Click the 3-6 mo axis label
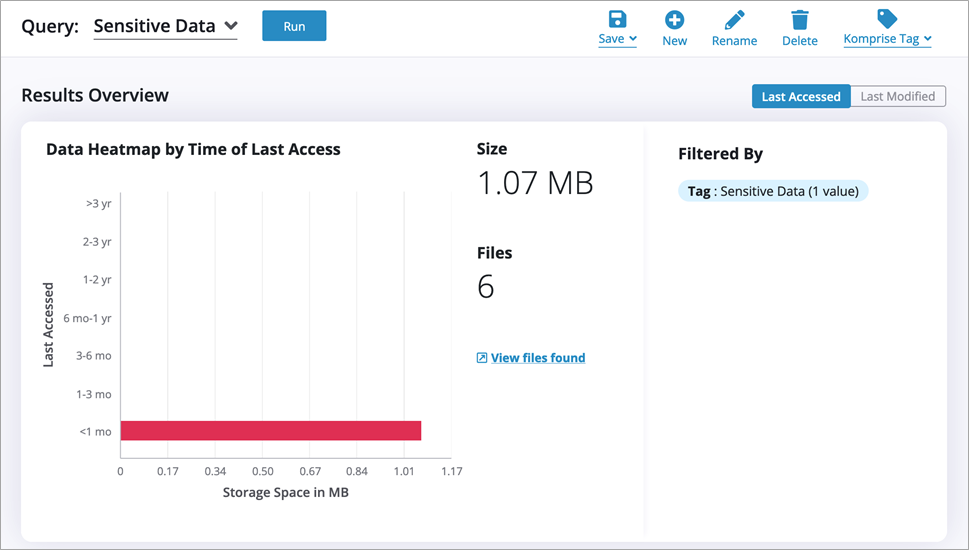Viewport: 969px width, 550px height. 94,356
